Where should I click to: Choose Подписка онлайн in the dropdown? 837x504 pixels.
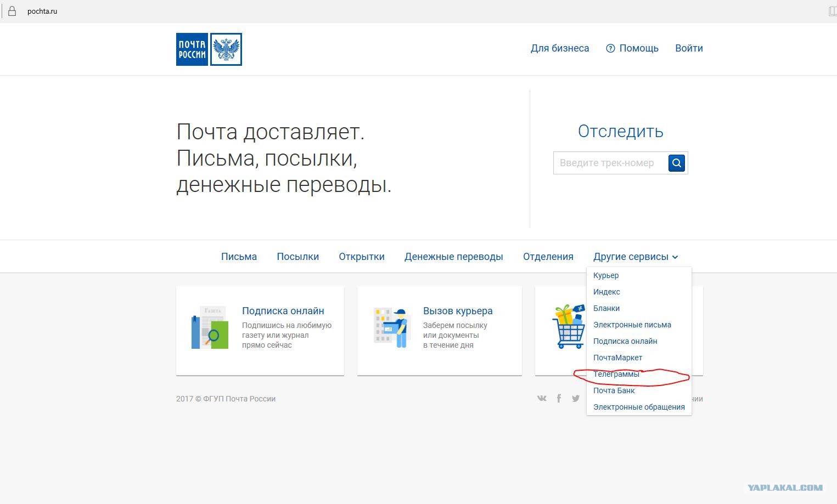[625, 341]
